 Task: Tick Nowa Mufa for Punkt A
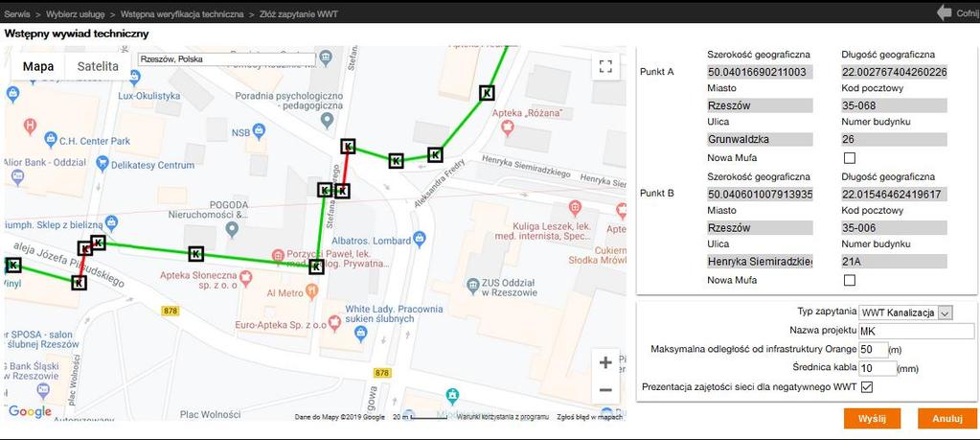click(x=850, y=158)
